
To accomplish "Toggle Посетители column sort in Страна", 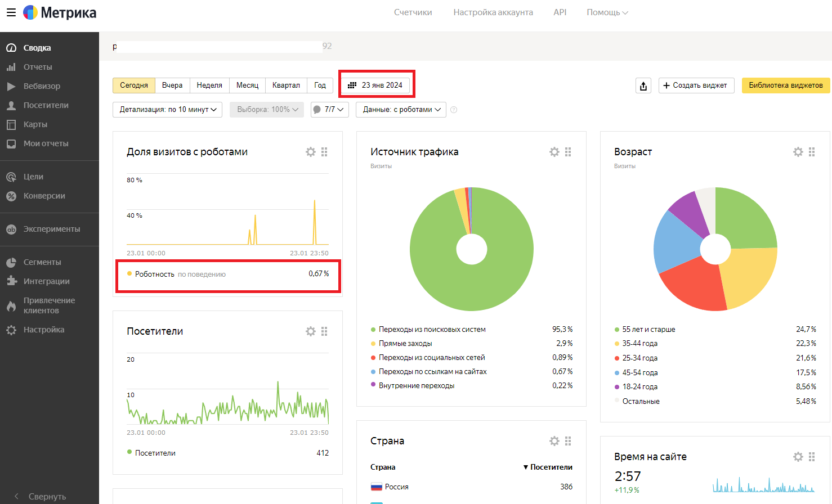I will click(x=548, y=467).
